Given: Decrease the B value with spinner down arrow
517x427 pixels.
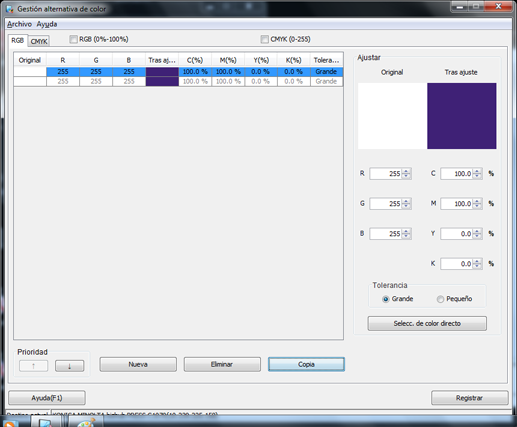Looking at the screenshot, I should (x=406, y=236).
